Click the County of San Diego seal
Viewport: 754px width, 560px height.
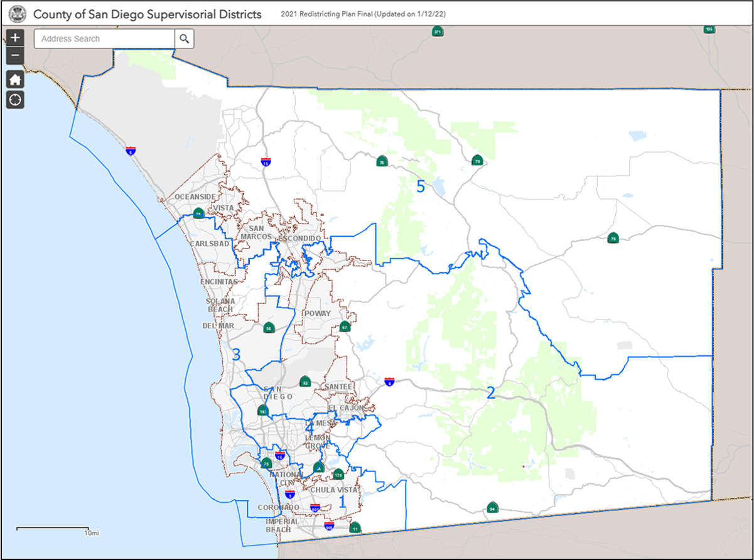(18, 14)
